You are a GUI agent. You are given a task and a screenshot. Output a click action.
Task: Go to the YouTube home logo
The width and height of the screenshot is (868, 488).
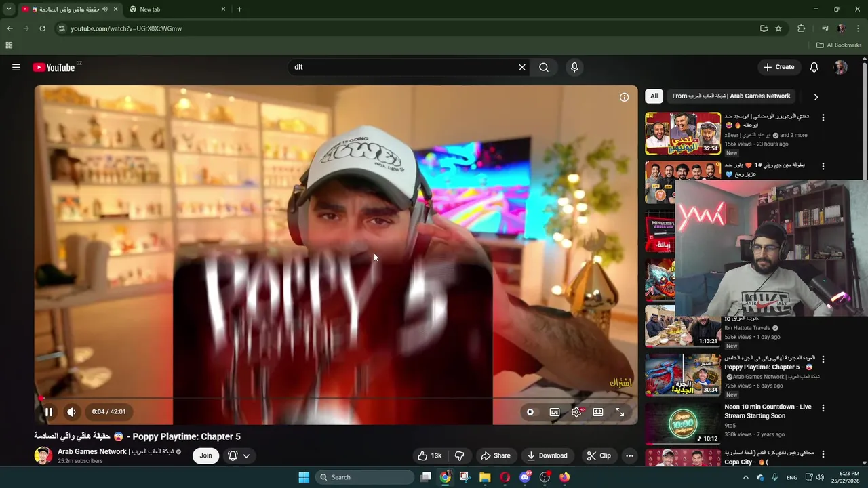coord(54,67)
